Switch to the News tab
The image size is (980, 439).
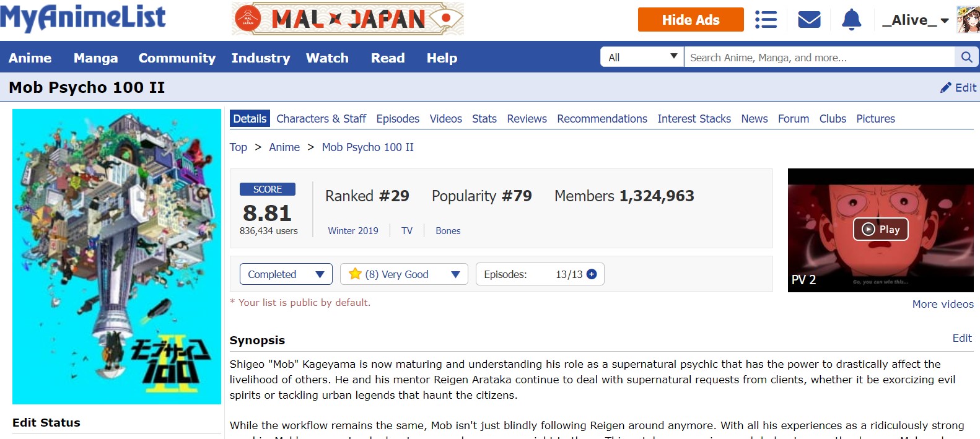point(755,118)
